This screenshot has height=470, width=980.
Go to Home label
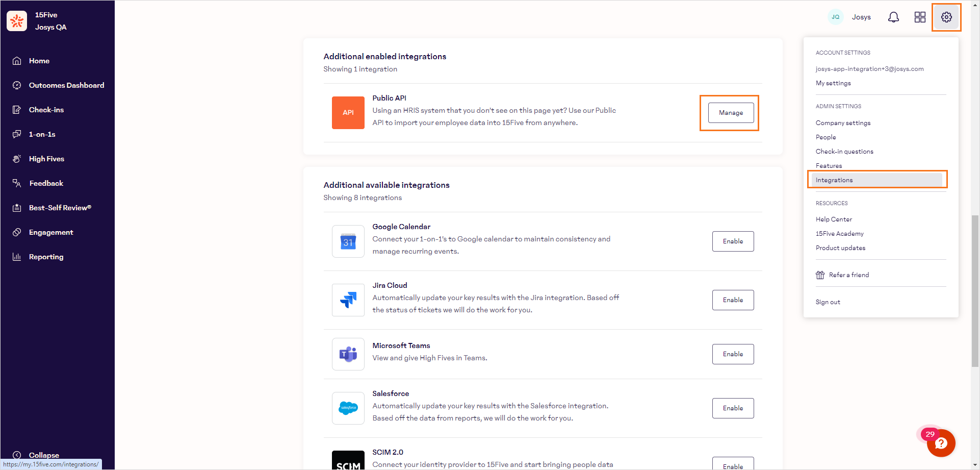(x=39, y=61)
